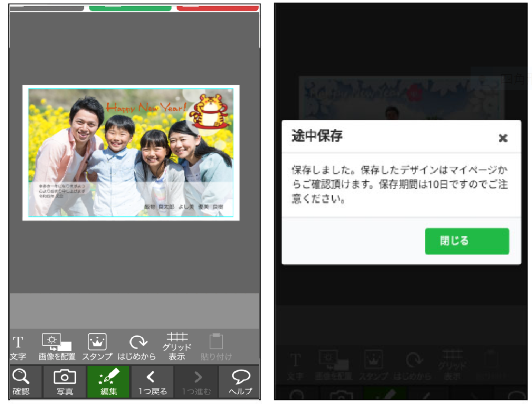532x408 pixels.
Task: Undo with the 1つ戻る arrow
Action: (x=152, y=382)
